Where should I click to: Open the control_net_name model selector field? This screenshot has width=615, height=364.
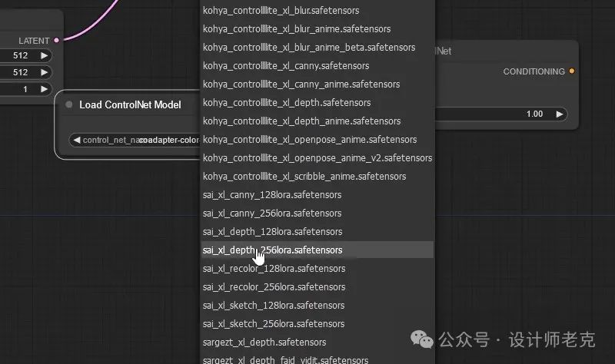[135, 140]
